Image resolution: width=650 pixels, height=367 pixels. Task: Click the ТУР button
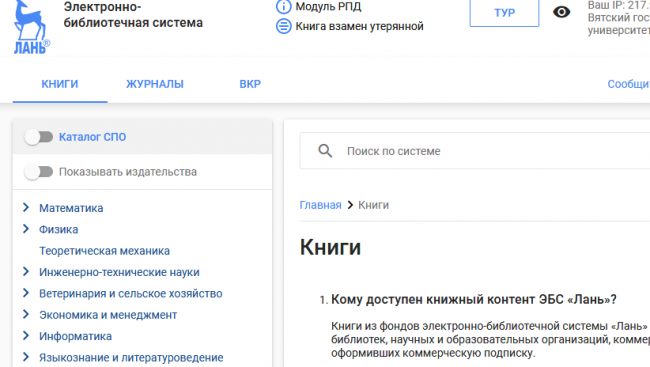pyautogui.click(x=504, y=12)
